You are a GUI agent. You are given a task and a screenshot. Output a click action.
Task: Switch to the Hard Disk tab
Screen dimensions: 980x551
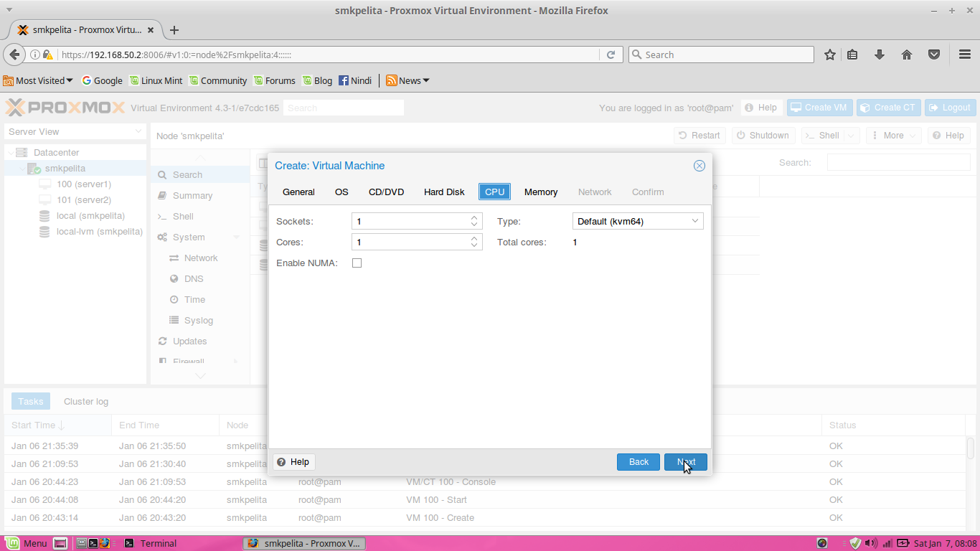444,192
